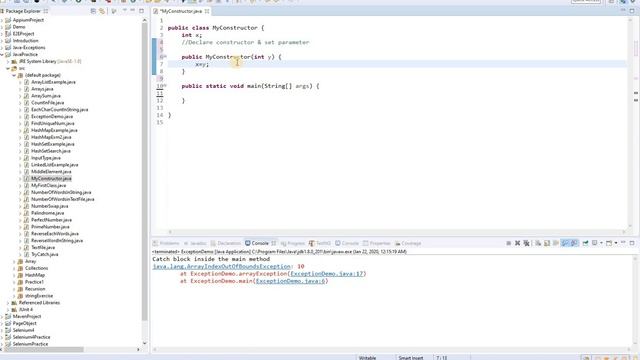
Task: Switch to the Problems tab
Action: click(166, 243)
